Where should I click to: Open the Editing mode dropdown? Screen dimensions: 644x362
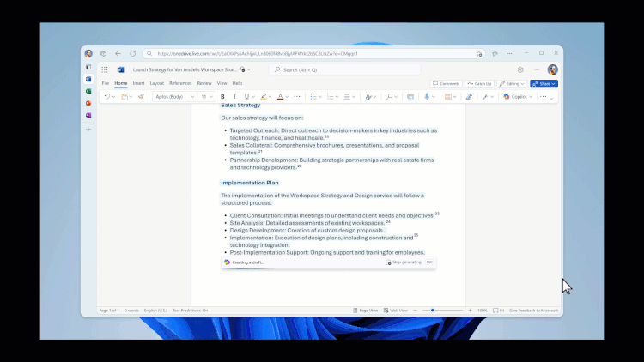512,84
